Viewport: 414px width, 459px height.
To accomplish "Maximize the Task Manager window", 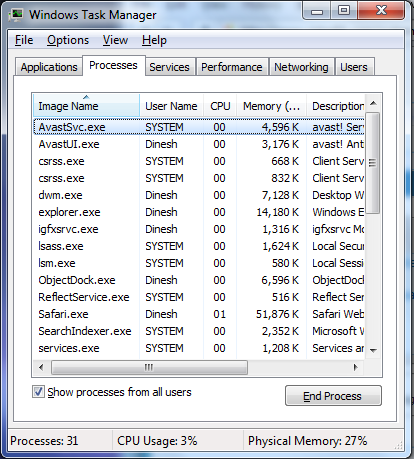I will (344, 11).
